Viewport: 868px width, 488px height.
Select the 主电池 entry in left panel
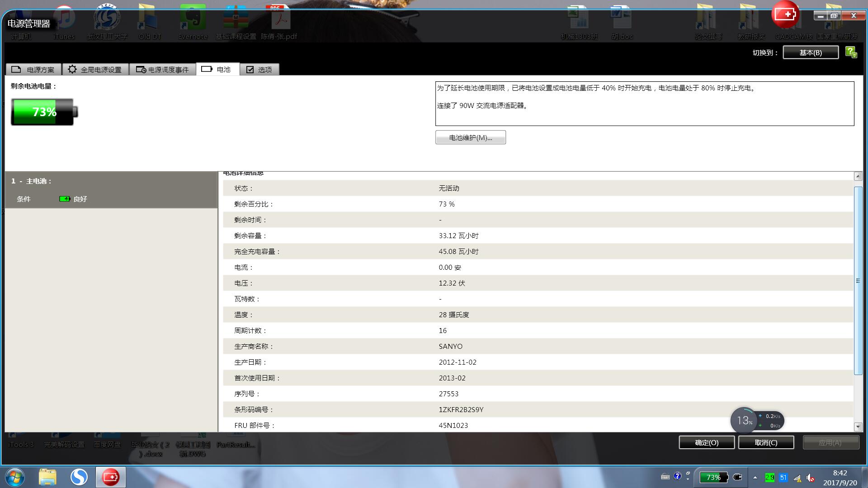click(x=38, y=181)
